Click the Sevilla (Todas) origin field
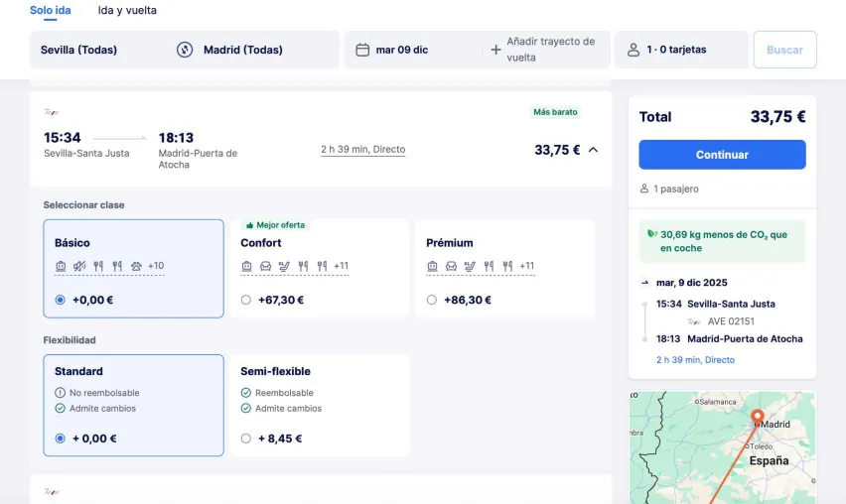The image size is (846, 504). 99,50
